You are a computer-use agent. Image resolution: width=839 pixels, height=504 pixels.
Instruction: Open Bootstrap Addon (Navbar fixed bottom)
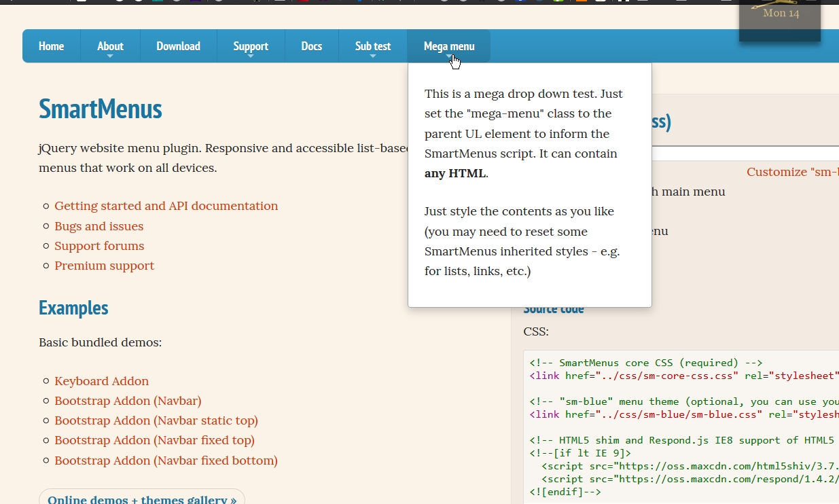(166, 461)
